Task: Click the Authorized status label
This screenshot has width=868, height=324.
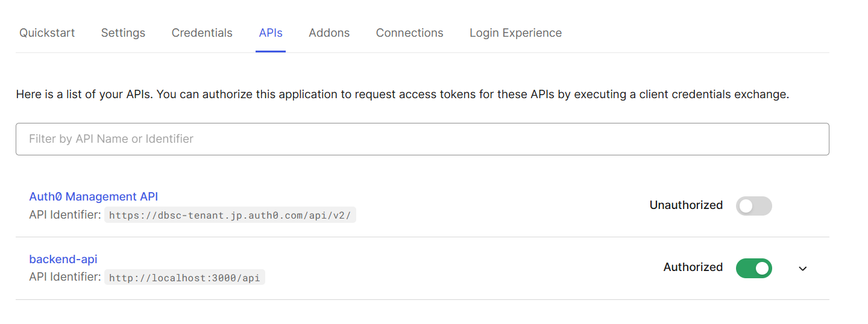Action: pyautogui.click(x=693, y=267)
